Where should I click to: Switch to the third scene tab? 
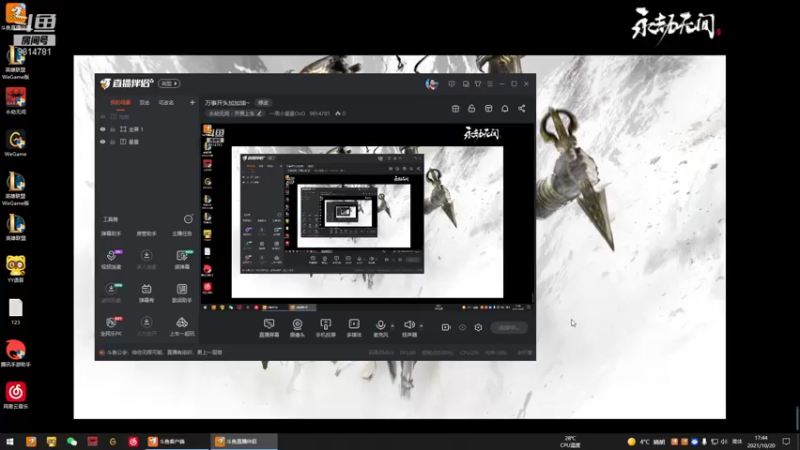tap(166, 103)
